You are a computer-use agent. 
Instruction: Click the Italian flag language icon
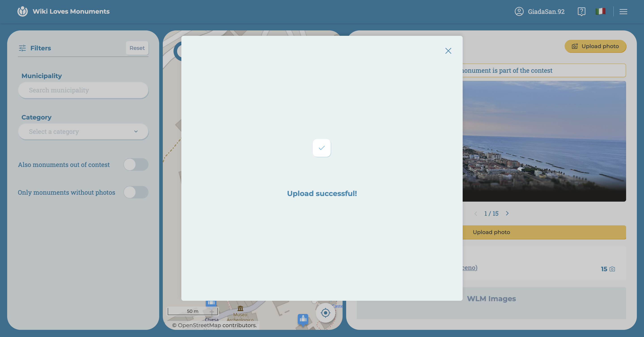click(601, 11)
